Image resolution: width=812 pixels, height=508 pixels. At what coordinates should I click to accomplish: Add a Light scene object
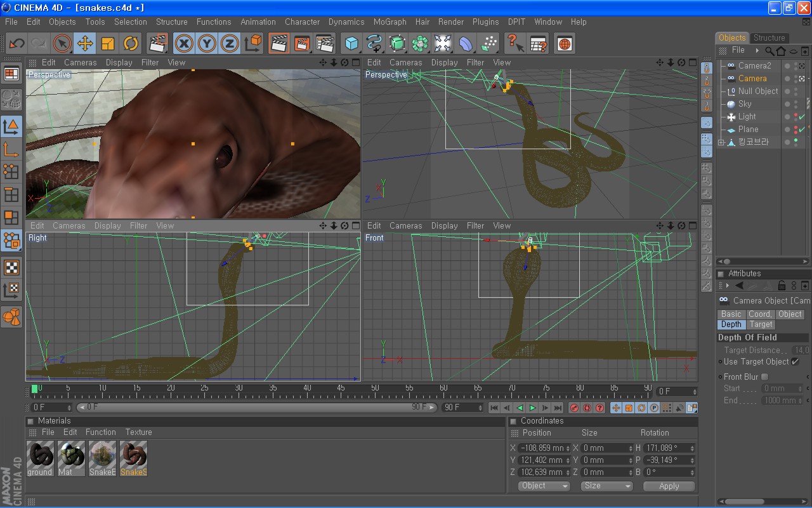click(443, 44)
